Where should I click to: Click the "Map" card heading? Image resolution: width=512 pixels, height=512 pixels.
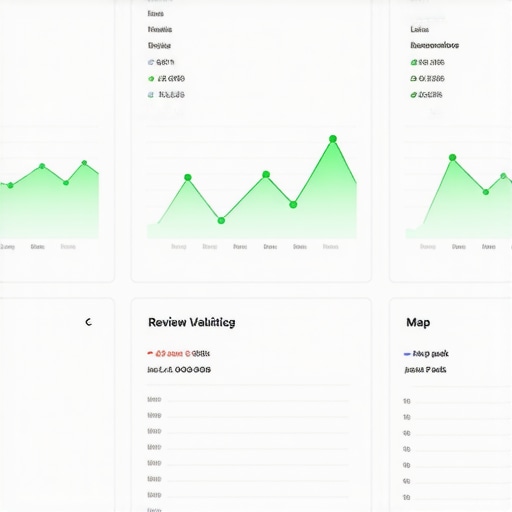click(x=418, y=323)
